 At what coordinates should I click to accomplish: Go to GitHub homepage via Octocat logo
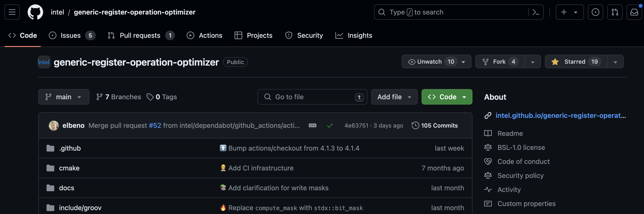click(x=35, y=12)
